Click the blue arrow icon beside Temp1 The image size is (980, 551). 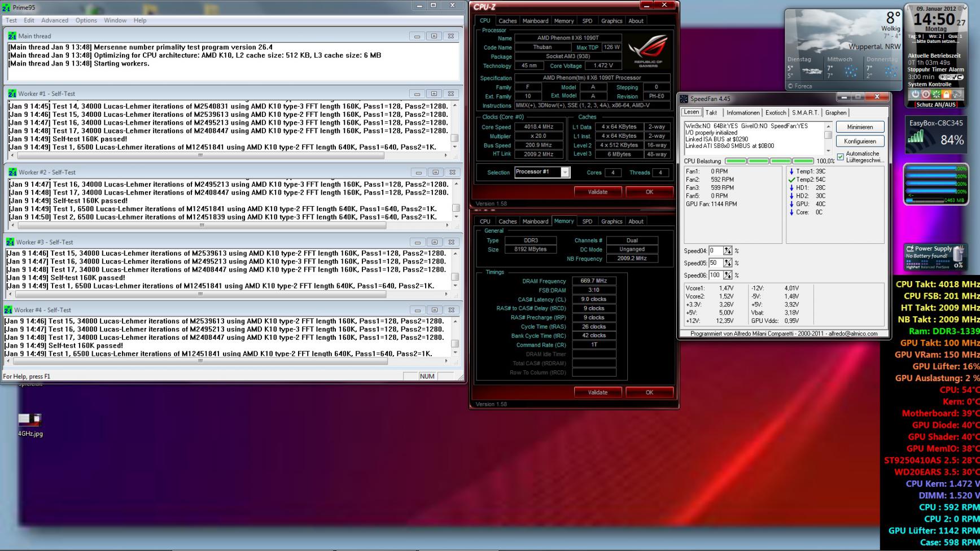791,171
